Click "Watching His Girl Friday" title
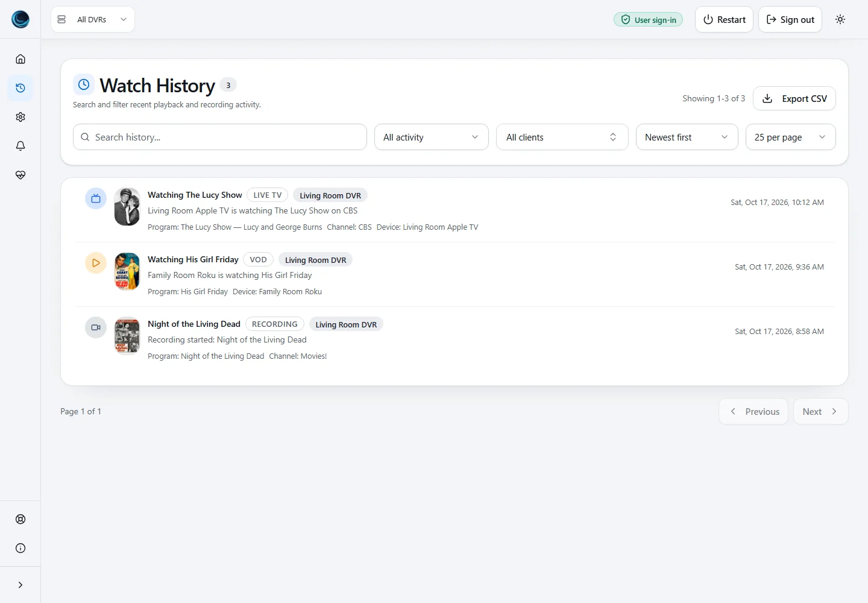The width and height of the screenshot is (868, 603). coord(193,259)
